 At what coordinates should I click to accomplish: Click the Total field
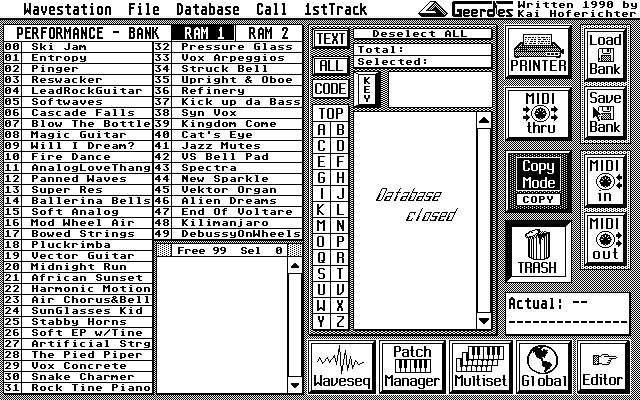tap(422, 50)
